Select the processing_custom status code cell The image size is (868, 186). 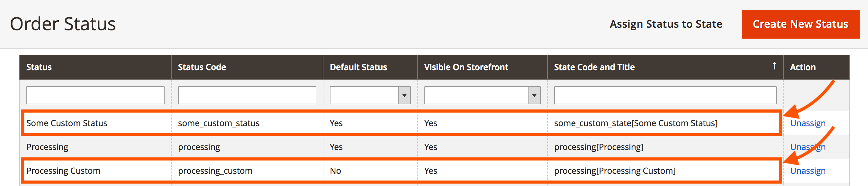click(x=215, y=171)
